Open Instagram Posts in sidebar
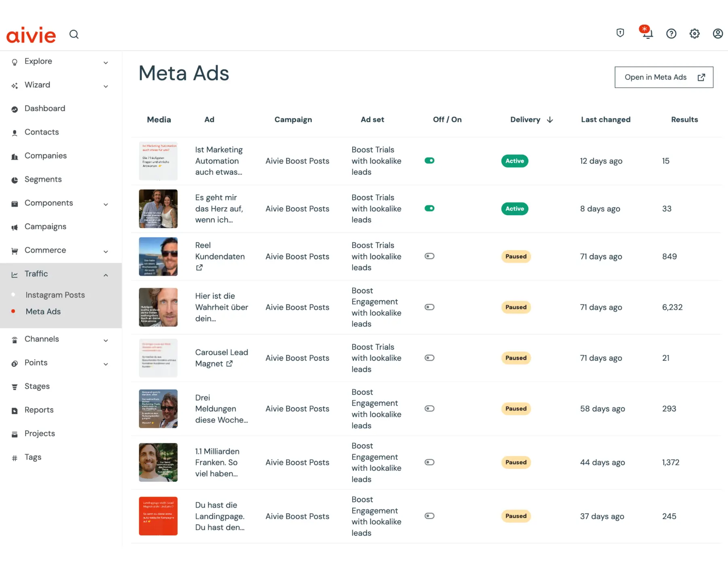This screenshot has width=728, height=565. [x=55, y=295]
